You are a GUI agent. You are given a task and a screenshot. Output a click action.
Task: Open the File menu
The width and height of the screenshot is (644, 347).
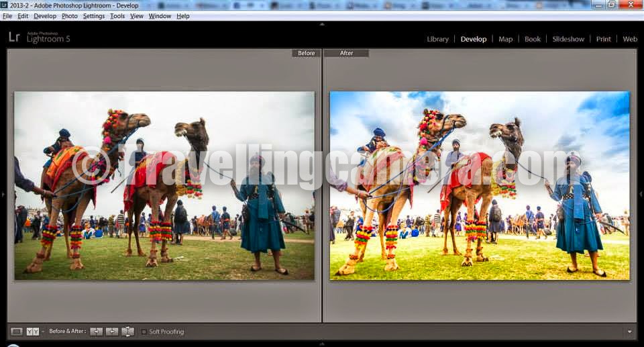pyautogui.click(x=7, y=16)
